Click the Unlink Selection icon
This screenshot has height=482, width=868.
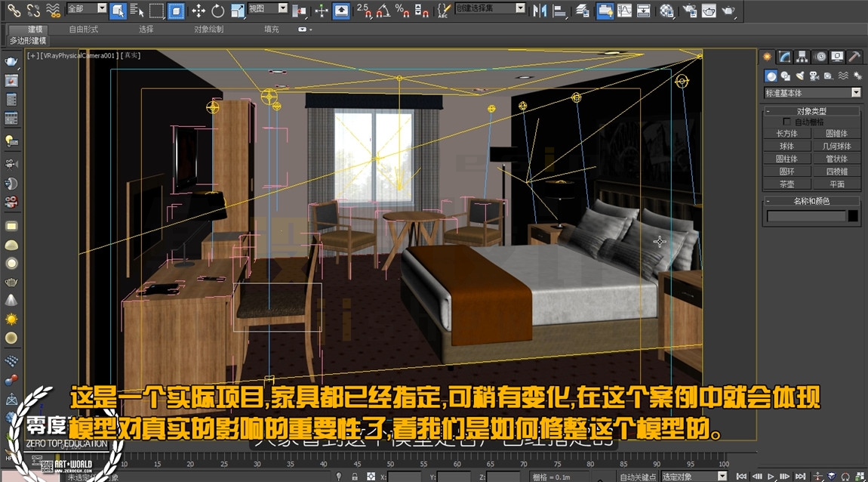33,10
